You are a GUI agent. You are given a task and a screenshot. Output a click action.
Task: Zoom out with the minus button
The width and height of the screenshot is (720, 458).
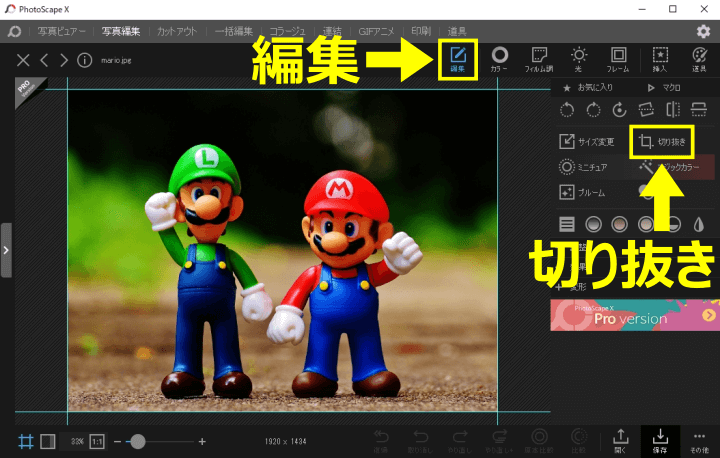pyautogui.click(x=117, y=441)
